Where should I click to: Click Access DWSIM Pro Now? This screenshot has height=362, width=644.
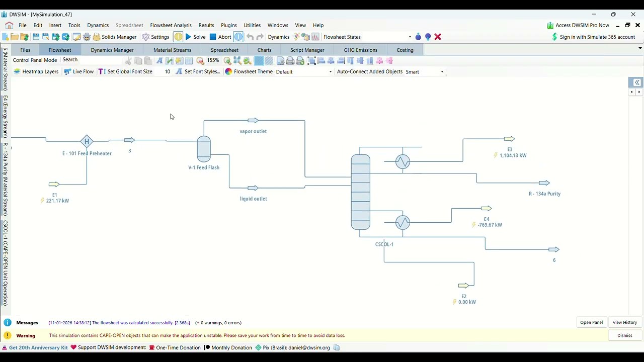(578, 25)
